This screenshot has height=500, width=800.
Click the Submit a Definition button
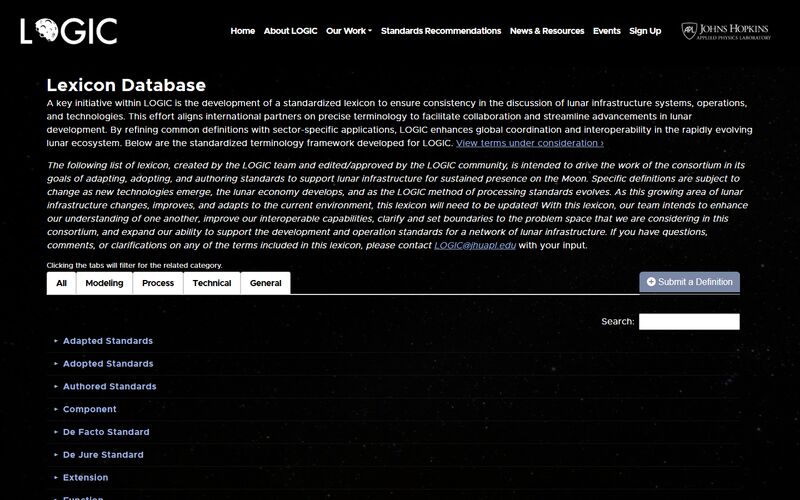click(689, 282)
